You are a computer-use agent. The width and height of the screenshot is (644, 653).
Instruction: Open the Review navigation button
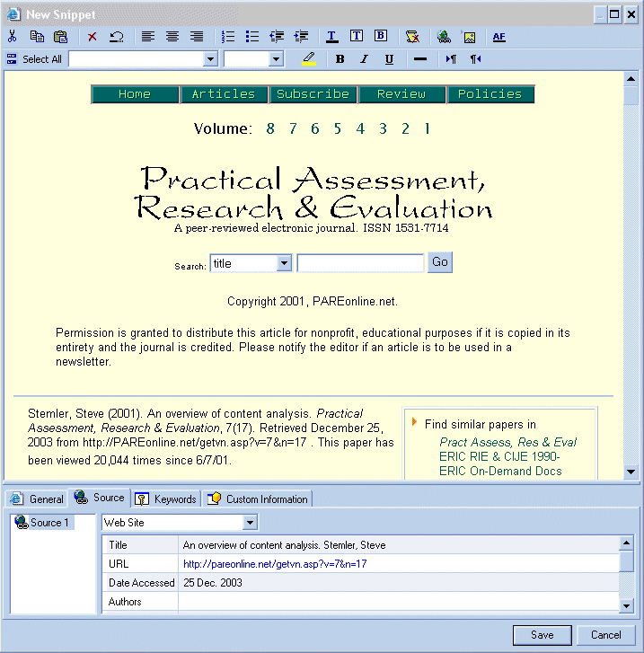pyautogui.click(x=401, y=94)
